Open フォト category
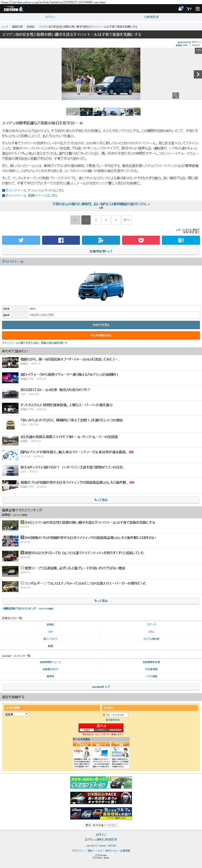Screen dimensions: 202x868 50,631
